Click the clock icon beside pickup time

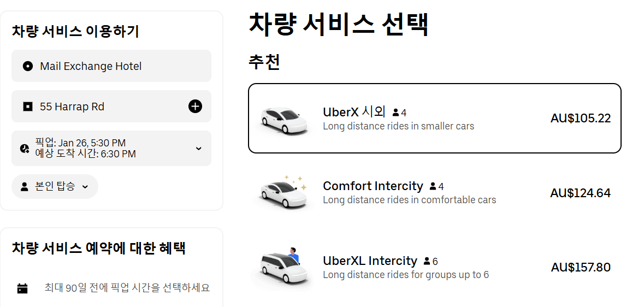click(25, 149)
